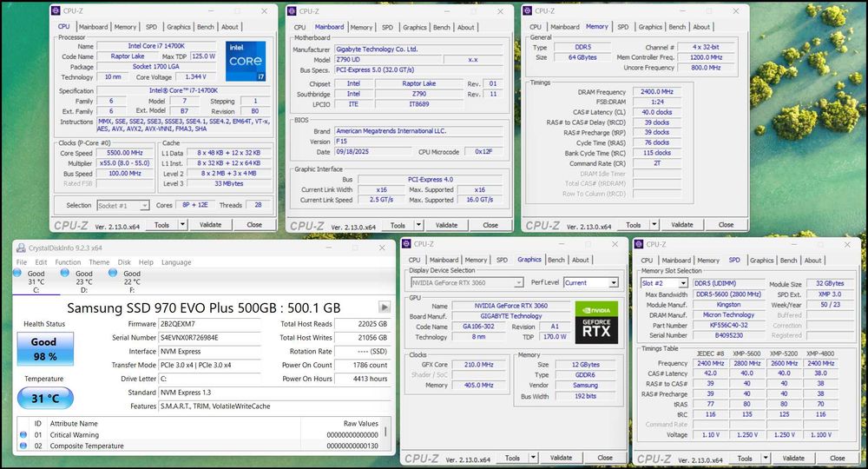Click the Composite Temperature attribute row
The image size is (868, 469).
(x=200, y=446)
